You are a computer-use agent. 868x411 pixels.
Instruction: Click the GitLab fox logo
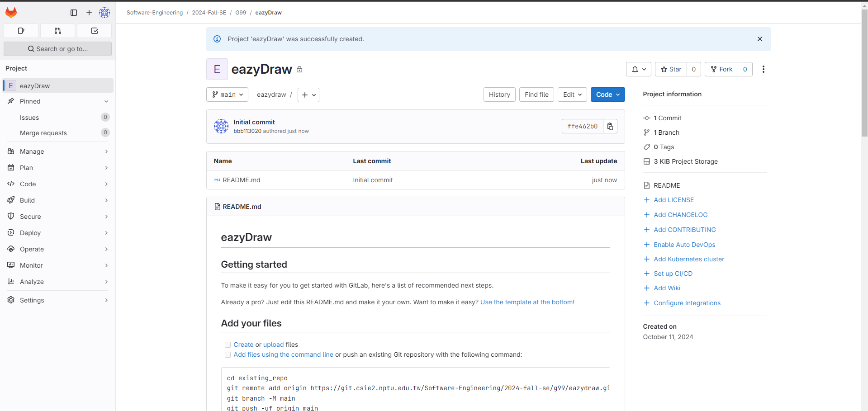pos(11,13)
